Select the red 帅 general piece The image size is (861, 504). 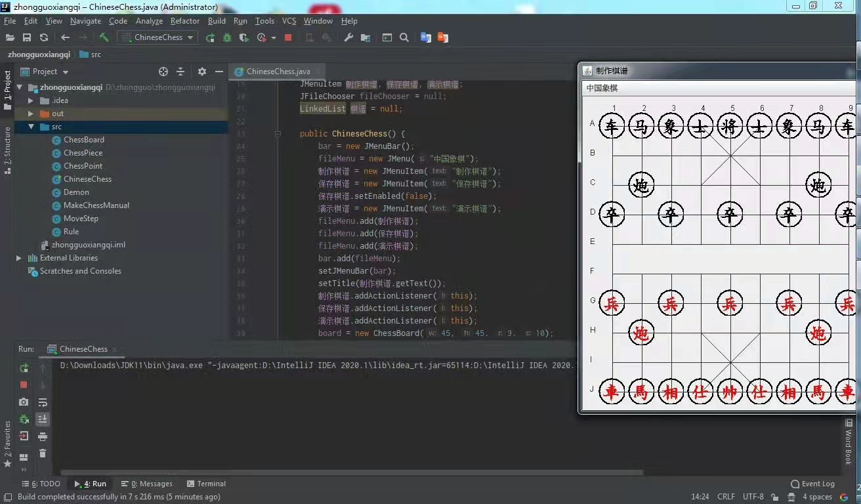pos(730,392)
